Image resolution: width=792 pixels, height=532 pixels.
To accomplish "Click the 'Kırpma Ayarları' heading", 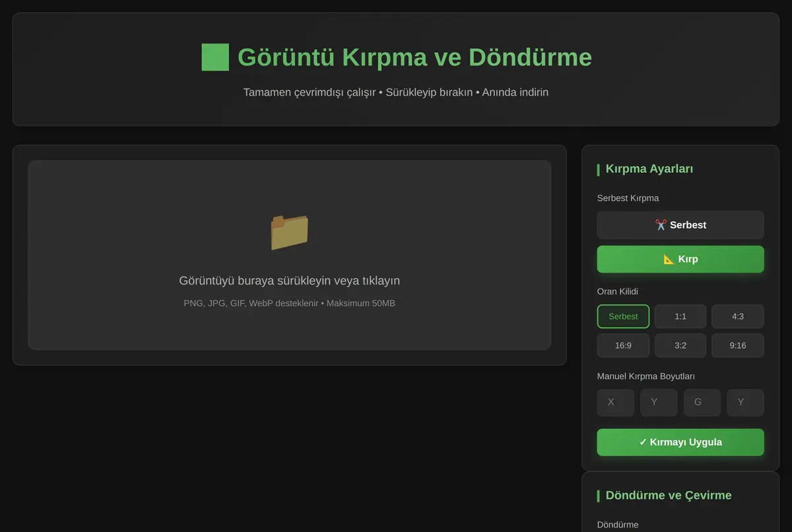I will [649, 168].
